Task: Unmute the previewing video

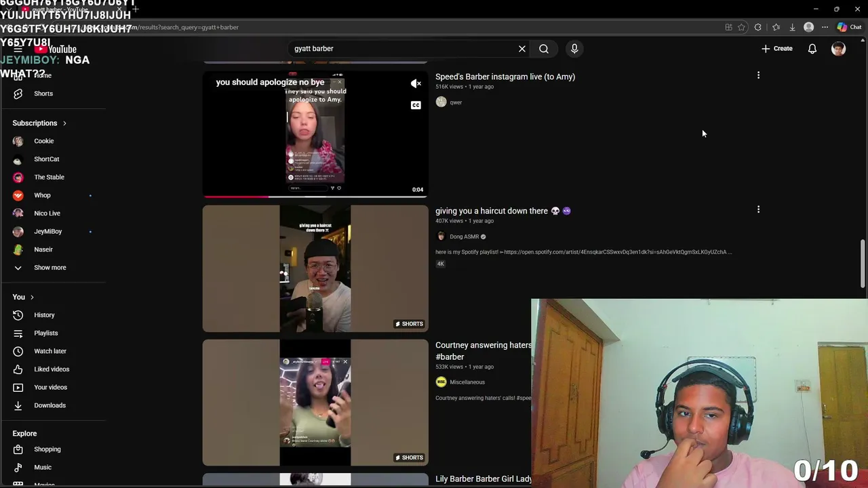Action: click(416, 83)
